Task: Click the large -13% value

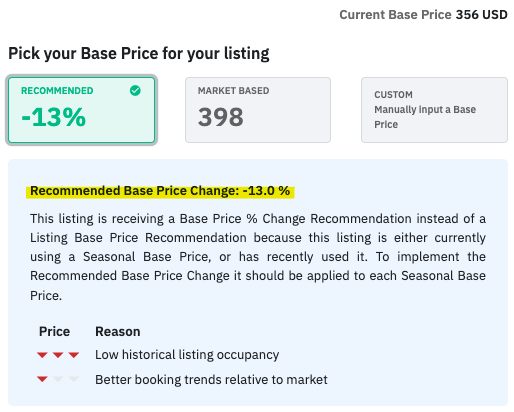Action: click(54, 117)
